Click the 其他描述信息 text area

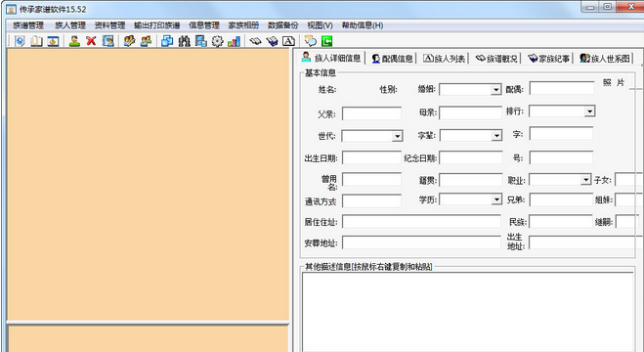pyautogui.click(x=468, y=311)
